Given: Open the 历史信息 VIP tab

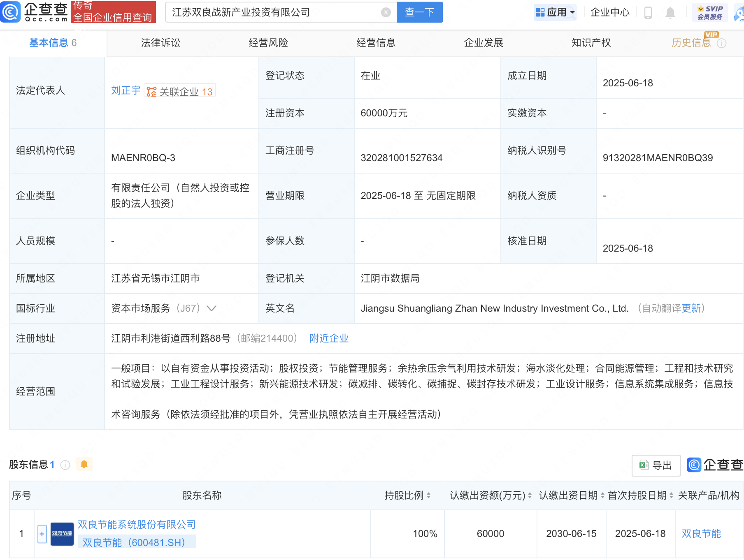Looking at the screenshot, I should pyautogui.click(x=691, y=43).
